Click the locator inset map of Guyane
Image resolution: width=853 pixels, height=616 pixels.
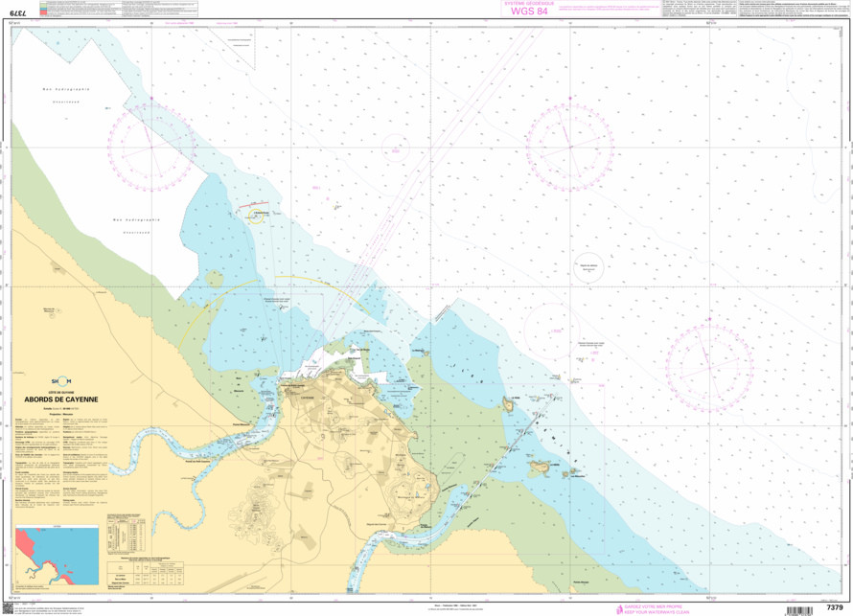point(58,555)
